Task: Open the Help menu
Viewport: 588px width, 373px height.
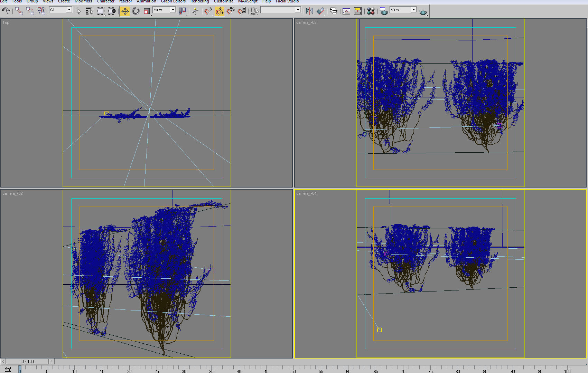Action: [267, 1]
